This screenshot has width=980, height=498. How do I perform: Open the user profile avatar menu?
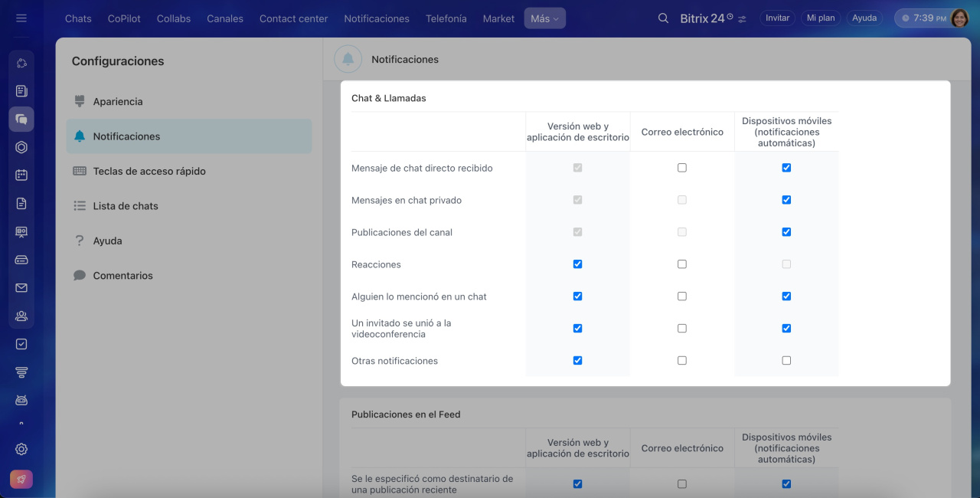click(959, 18)
